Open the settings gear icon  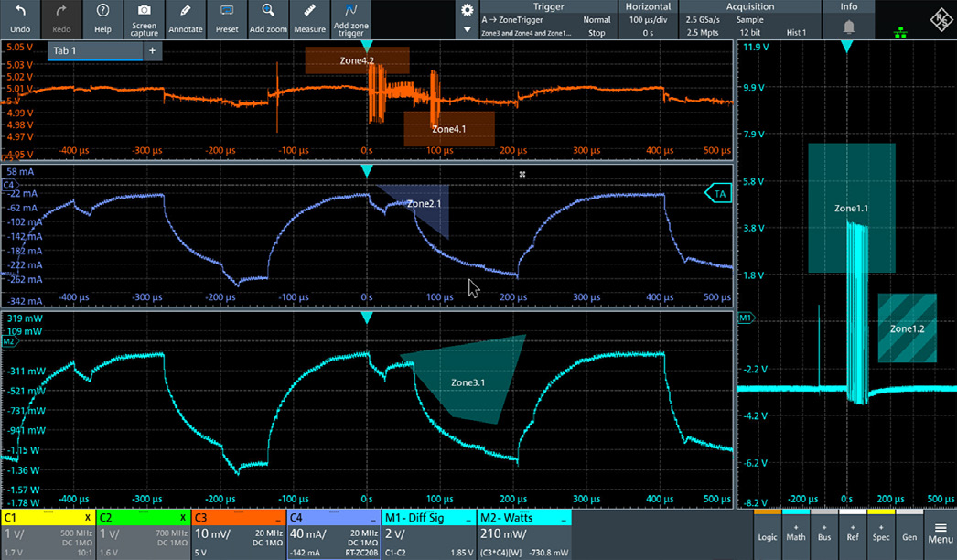pos(468,11)
